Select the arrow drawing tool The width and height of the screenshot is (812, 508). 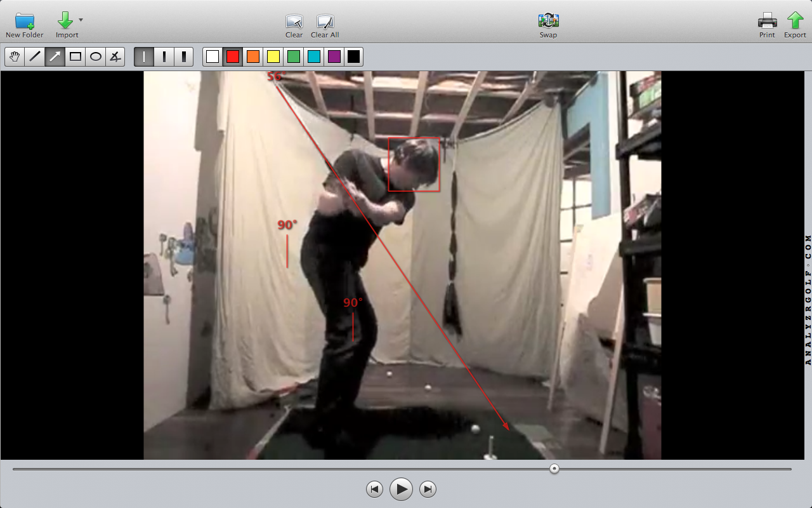tap(55, 57)
